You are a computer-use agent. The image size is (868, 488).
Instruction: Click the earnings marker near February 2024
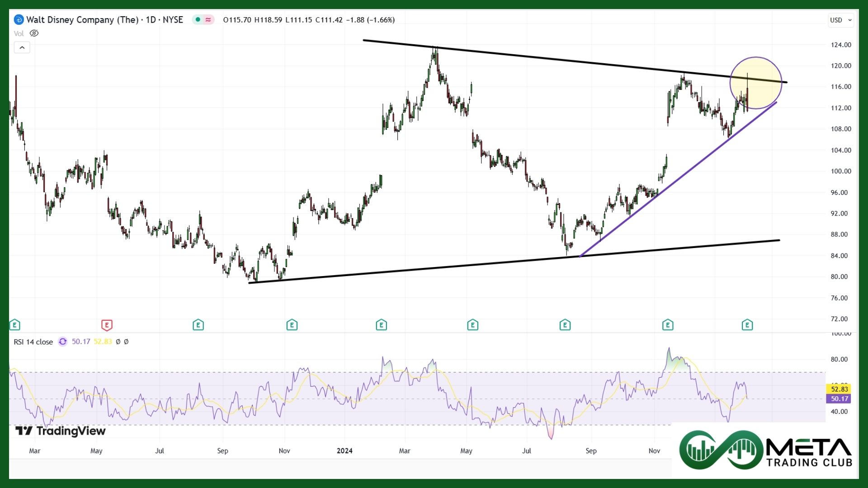pos(382,324)
